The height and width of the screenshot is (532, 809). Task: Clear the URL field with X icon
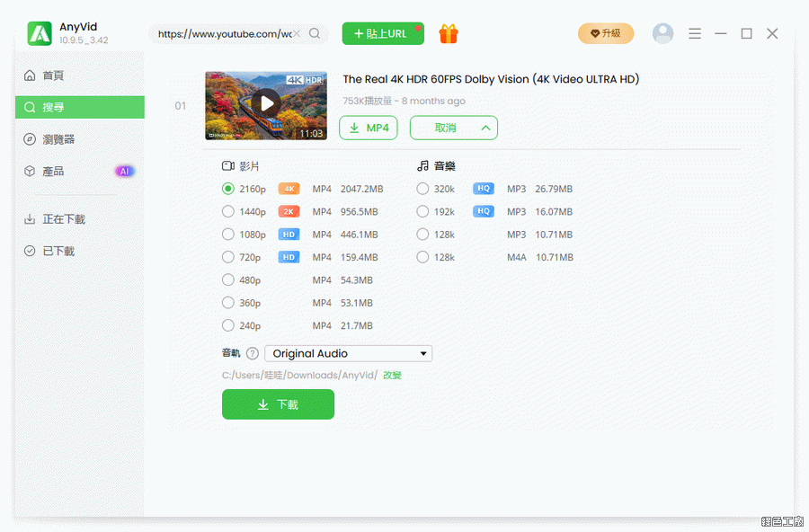[297, 34]
